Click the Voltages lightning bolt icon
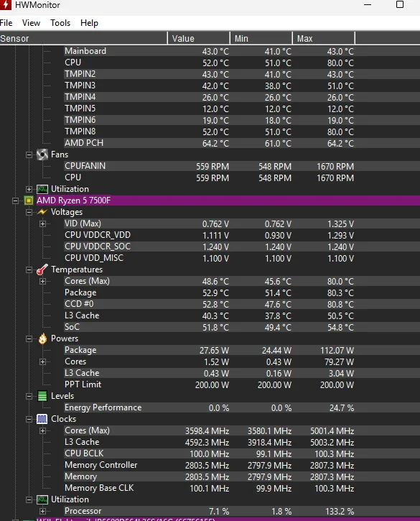420x521 pixels. [42, 212]
